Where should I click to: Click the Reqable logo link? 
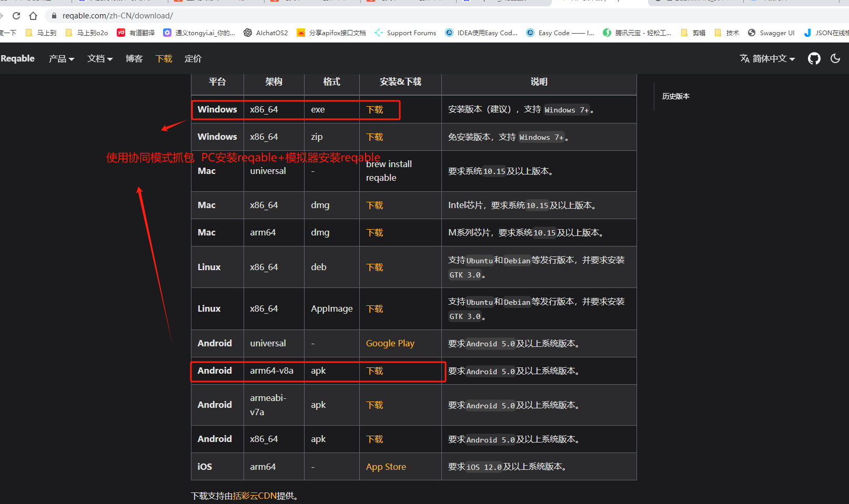[17, 58]
